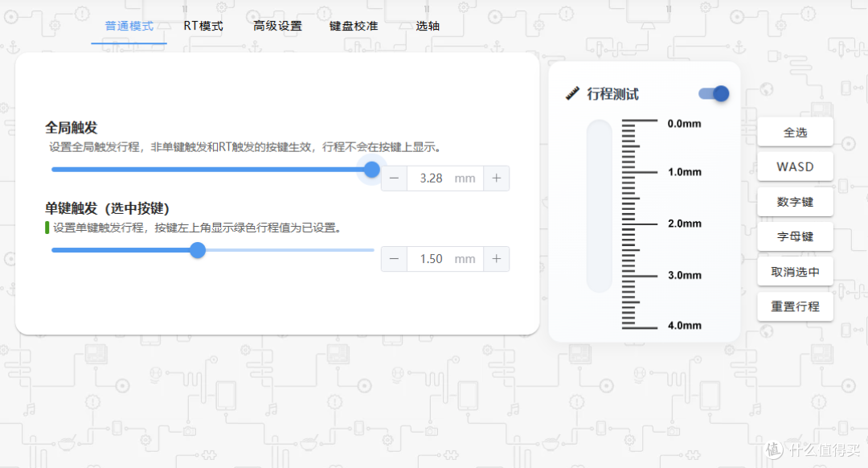Click the 1.50 mm input field
Image resolution: width=868 pixels, height=468 pixels.
445,259
